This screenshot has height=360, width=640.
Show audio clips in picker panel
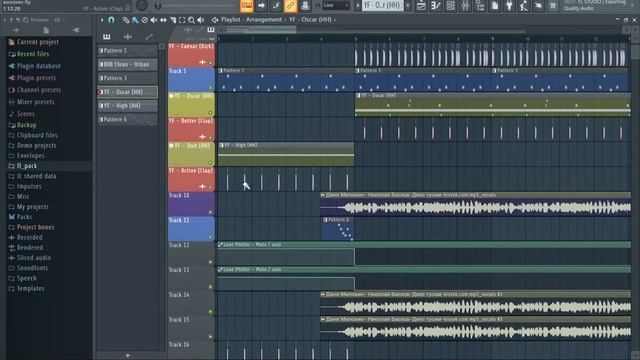(x=127, y=37)
